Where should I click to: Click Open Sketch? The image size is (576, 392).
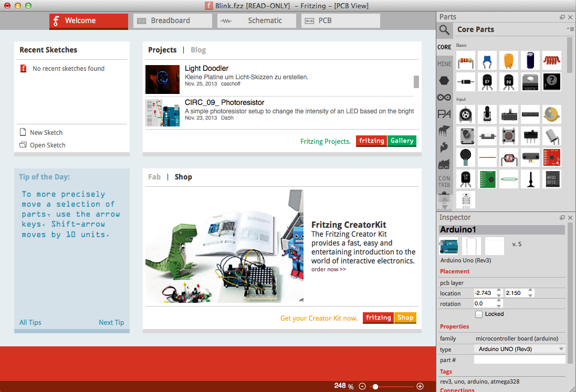click(x=42, y=145)
